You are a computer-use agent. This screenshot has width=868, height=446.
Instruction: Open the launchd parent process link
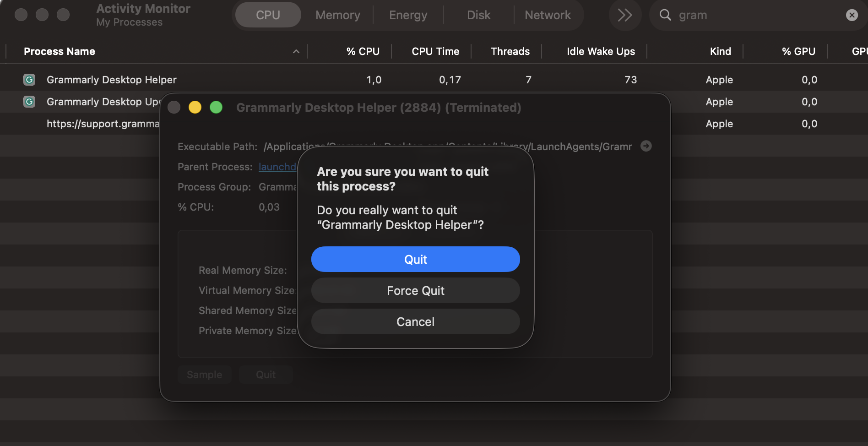tap(277, 167)
